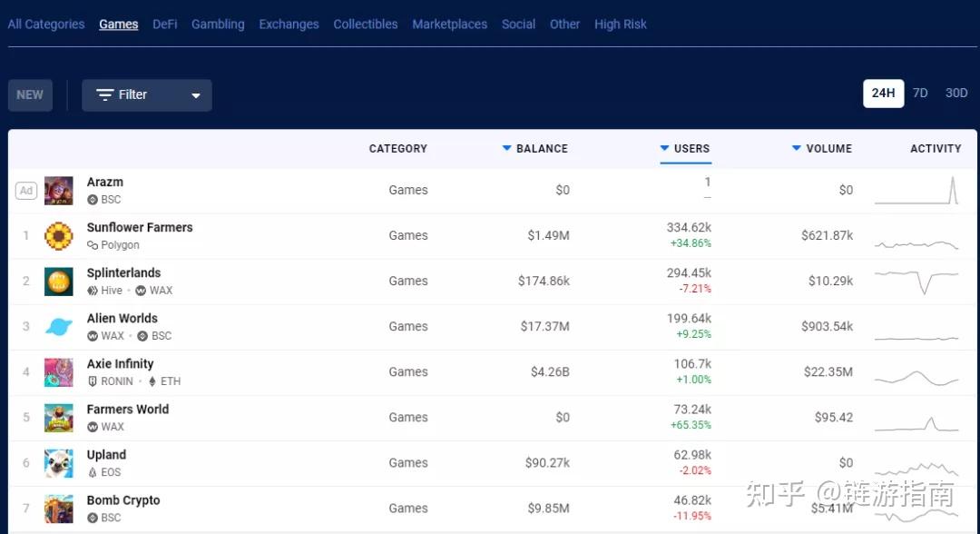
Task: Sort the table by Volume
Action: point(822,149)
